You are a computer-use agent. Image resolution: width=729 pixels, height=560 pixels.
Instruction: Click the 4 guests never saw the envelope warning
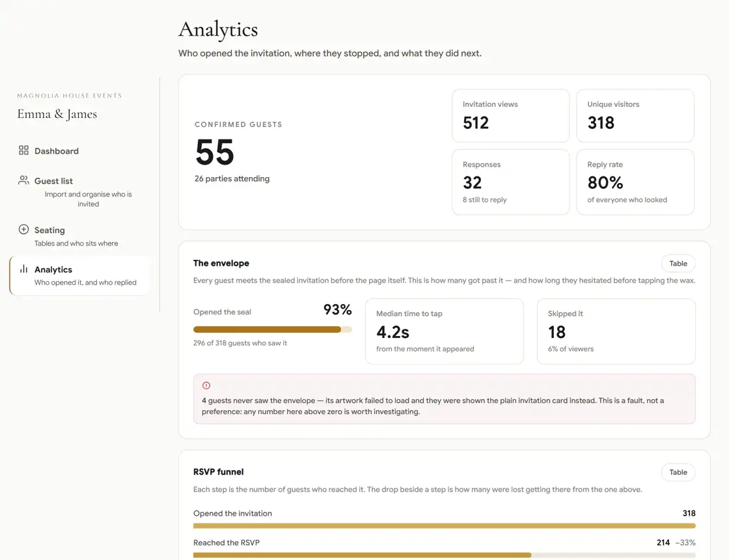coord(444,399)
